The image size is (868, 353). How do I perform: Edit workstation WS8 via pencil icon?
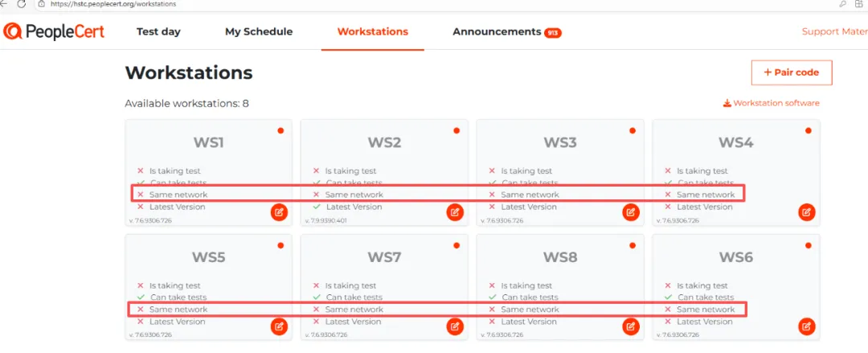tap(631, 326)
